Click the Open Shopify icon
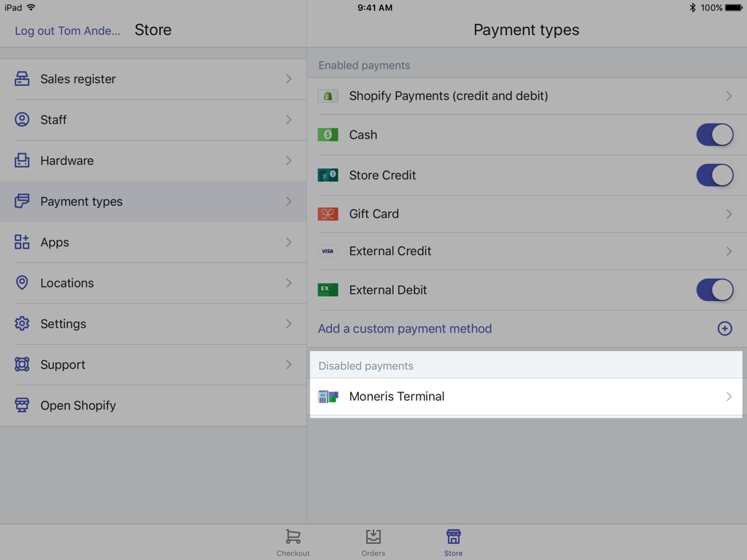Image resolution: width=747 pixels, height=560 pixels. pyautogui.click(x=22, y=405)
